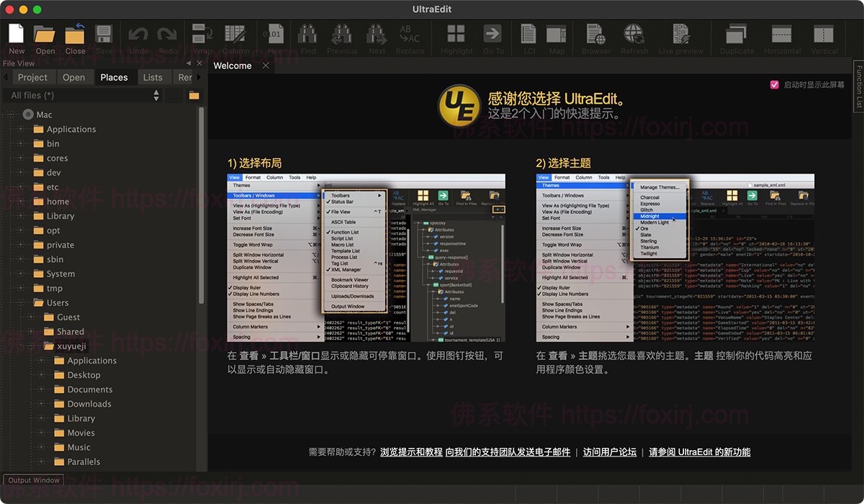The height and width of the screenshot is (504, 864).
Task: Click the Output Window button
Action: pos(34,480)
